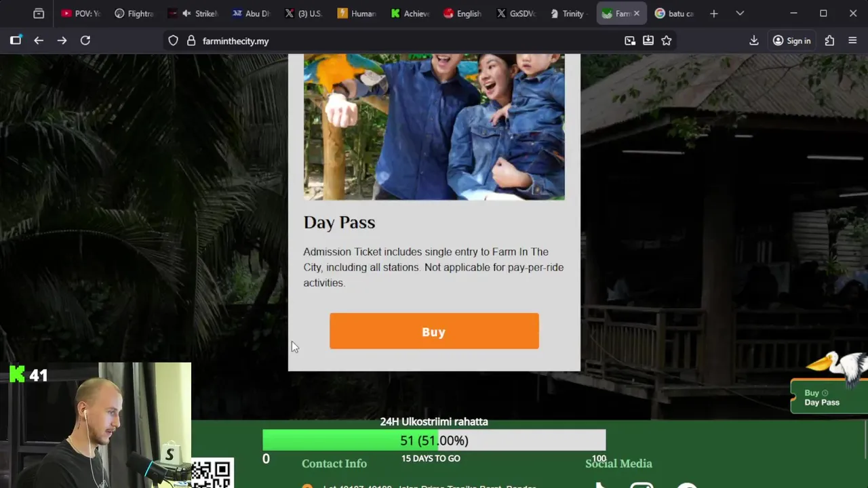Click the install/save page icon in address bar
This screenshot has width=868, height=488.
point(648,41)
